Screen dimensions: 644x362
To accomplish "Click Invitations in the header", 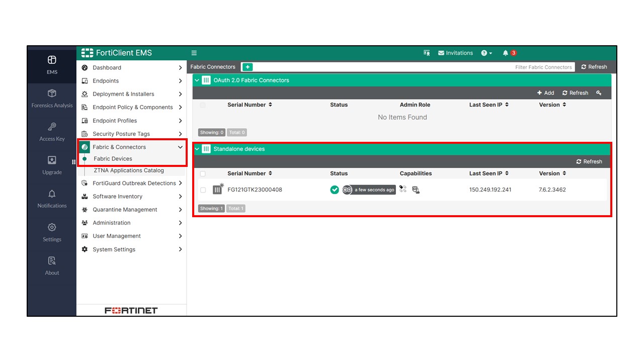I will 455,53.
